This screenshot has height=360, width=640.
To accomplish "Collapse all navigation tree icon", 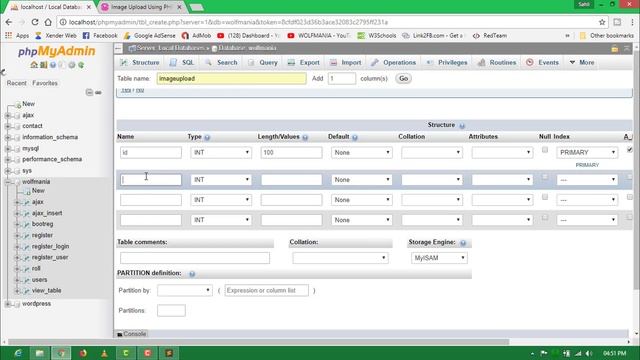I will [89, 93].
